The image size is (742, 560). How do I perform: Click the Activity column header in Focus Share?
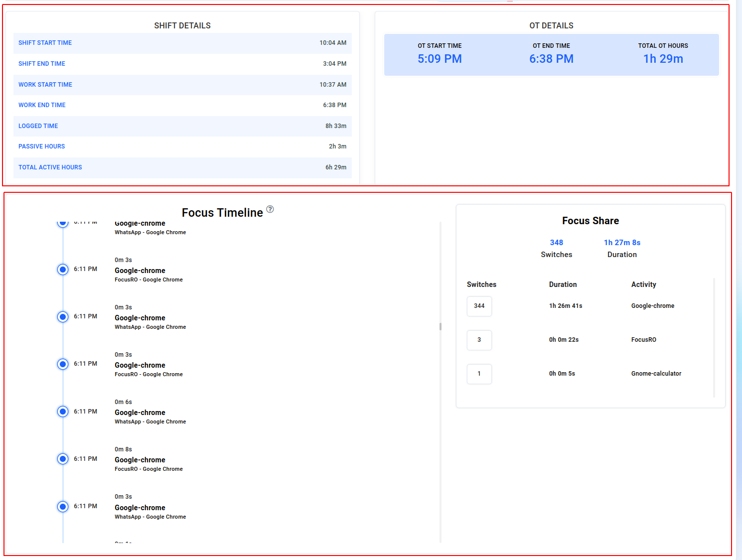[x=643, y=284]
